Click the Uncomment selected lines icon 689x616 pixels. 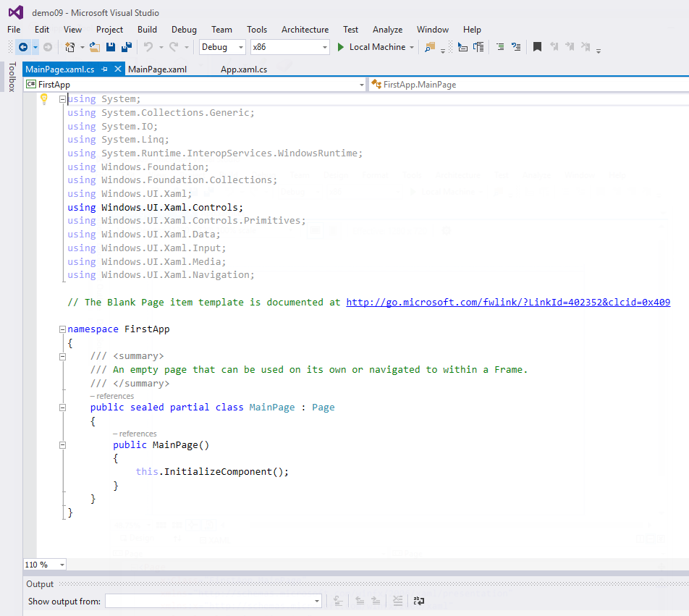(516, 47)
